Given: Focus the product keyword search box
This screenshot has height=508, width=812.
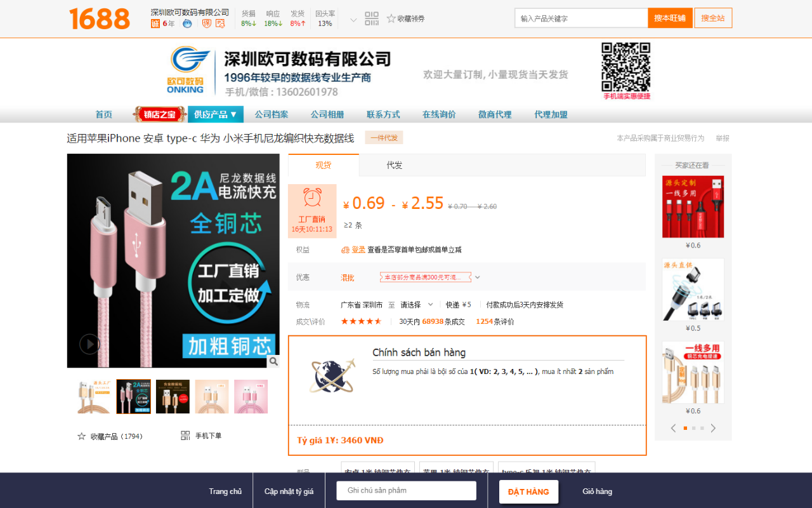Looking at the screenshot, I should [581, 18].
